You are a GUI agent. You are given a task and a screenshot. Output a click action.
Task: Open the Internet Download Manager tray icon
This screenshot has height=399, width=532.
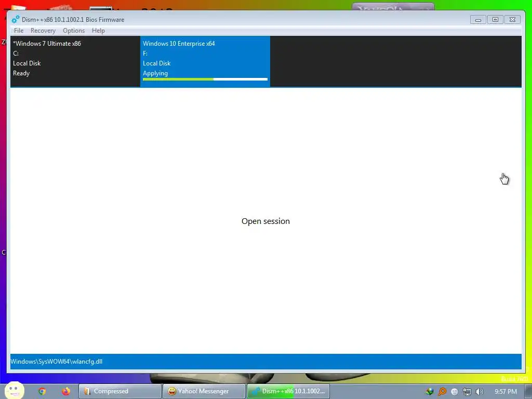[x=430, y=392]
